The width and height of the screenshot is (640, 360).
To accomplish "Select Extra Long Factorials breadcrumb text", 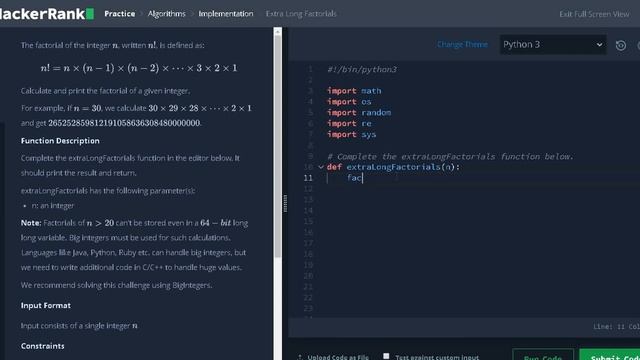I will [x=301, y=14].
